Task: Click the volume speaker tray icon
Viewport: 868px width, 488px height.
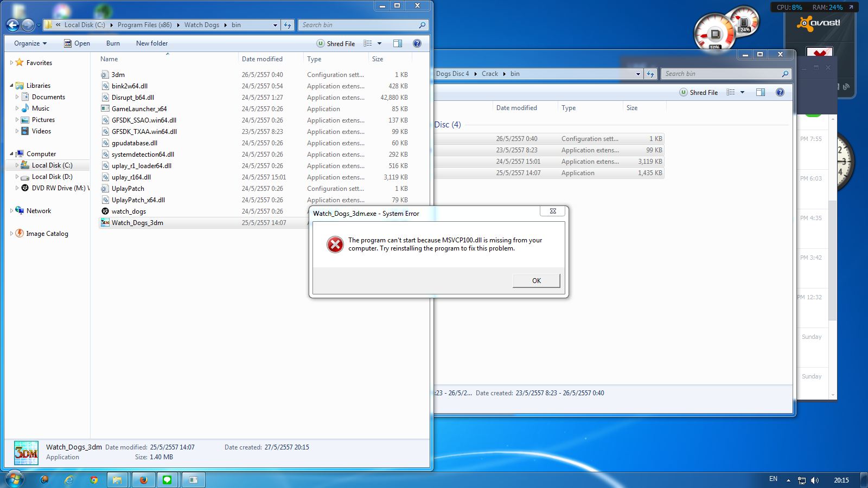Action: [x=814, y=480]
